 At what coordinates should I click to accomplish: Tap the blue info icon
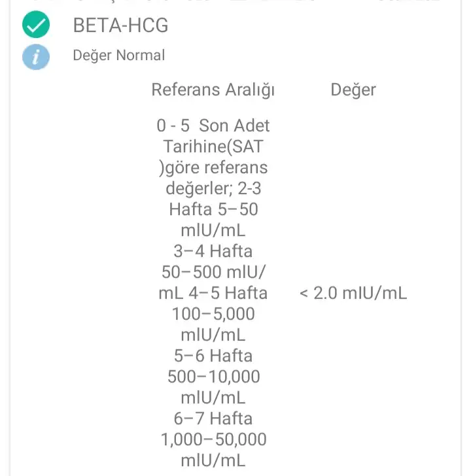click(36, 56)
